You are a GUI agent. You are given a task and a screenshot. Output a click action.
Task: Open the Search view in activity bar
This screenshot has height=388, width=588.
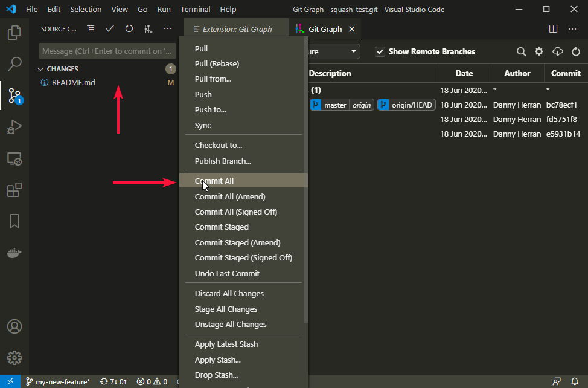(x=14, y=64)
